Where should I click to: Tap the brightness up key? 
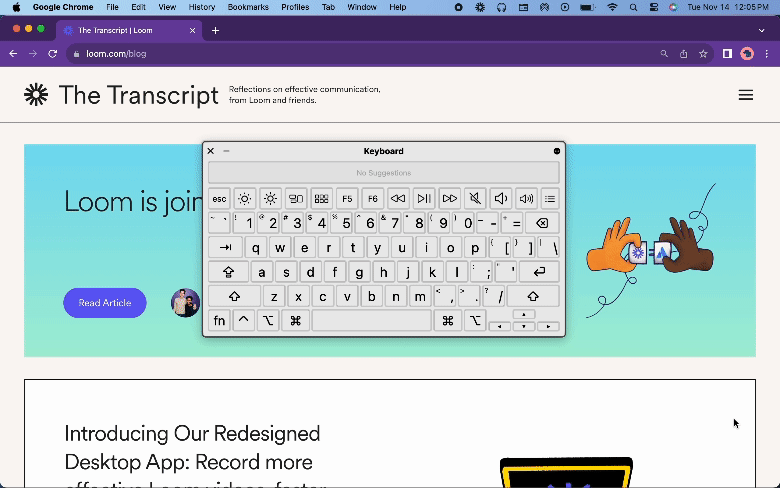click(x=270, y=198)
